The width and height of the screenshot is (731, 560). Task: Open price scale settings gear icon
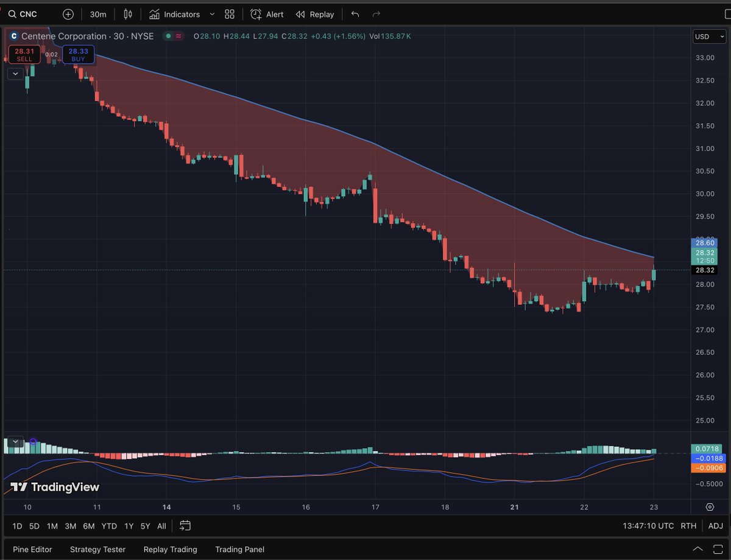click(x=710, y=507)
